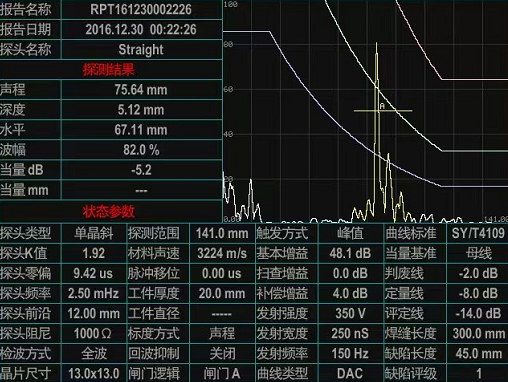Select probe K value 1.92 cell
Screen dimensions: 508x382
pos(94,253)
